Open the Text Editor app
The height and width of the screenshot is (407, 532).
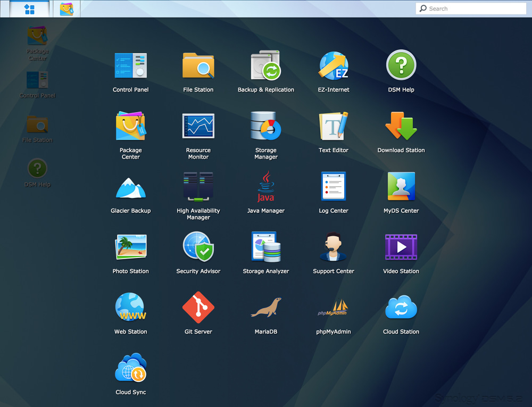click(x=334, y=127)
